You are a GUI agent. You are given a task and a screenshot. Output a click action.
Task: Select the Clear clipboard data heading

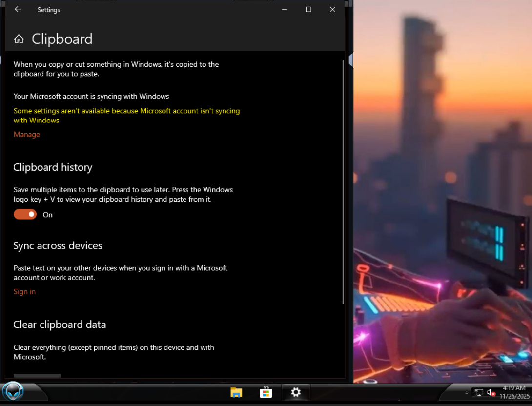[x=60, y=325]
